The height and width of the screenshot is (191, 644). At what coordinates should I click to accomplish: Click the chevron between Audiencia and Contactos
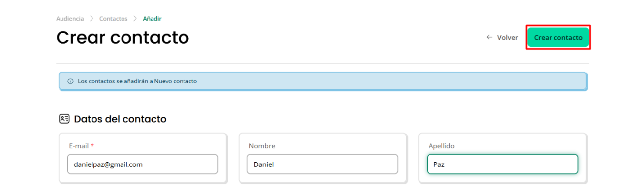92,19
